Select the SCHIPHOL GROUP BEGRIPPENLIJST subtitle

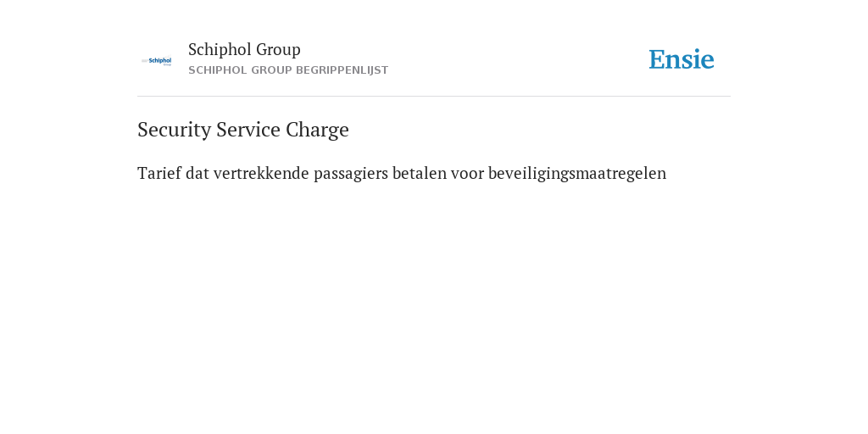tap(288, 70)
